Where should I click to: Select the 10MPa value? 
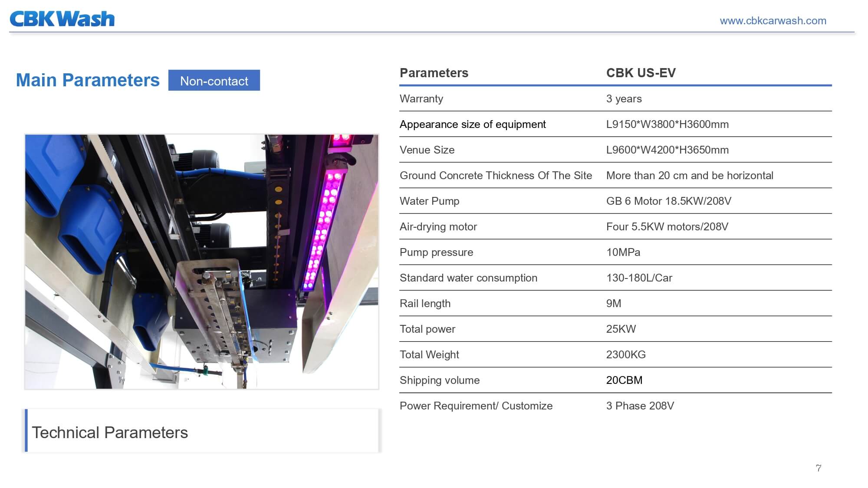tap(623, 252)
